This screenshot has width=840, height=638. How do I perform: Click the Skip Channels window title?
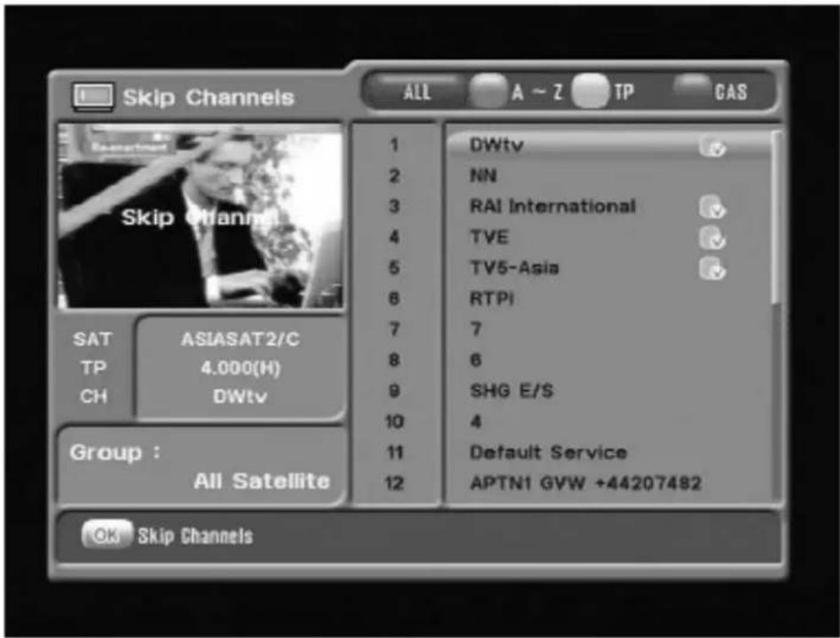209,98
